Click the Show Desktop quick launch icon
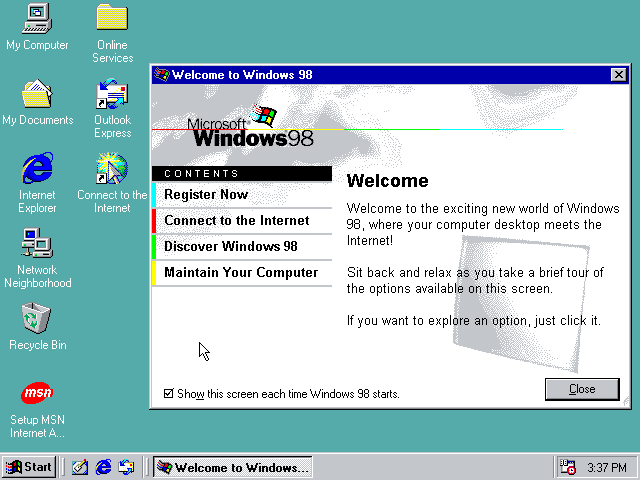This screenshot has width=640, height=480. pos(80,467)
